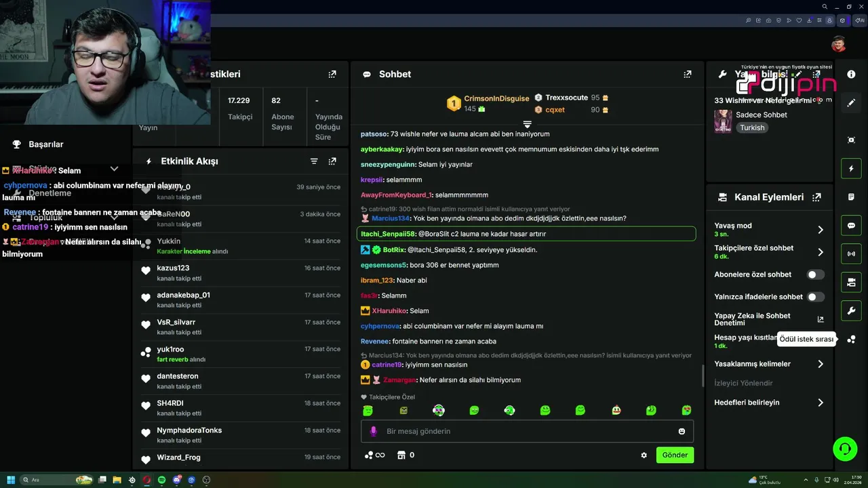Open Ödül istek sırası rewards icon

coord(851,339)
